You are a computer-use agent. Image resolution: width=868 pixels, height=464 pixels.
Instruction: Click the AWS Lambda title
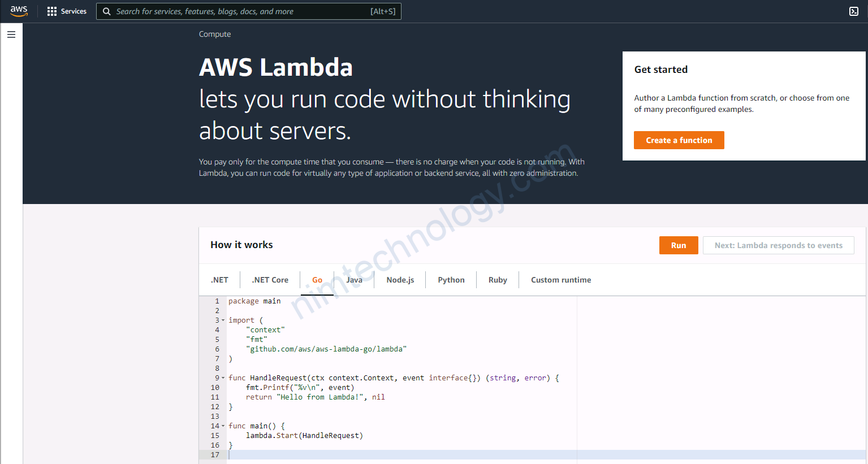click(x=276, y=67)
